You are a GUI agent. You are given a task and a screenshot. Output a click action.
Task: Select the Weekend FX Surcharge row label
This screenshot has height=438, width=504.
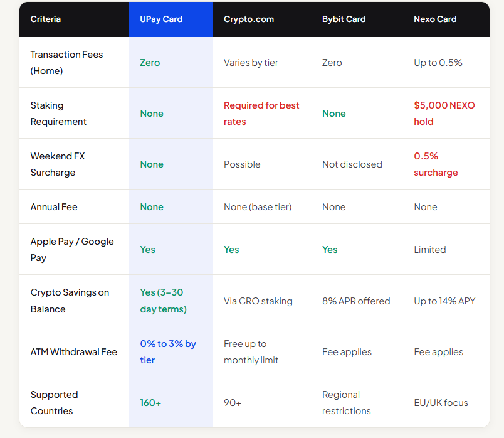[x=58, y=164]
